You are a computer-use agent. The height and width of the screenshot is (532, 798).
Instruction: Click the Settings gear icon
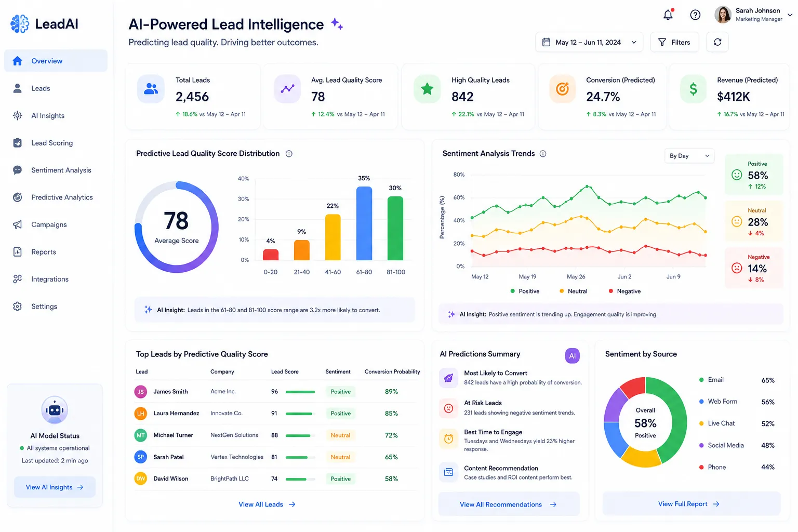(x=17, y=307)
